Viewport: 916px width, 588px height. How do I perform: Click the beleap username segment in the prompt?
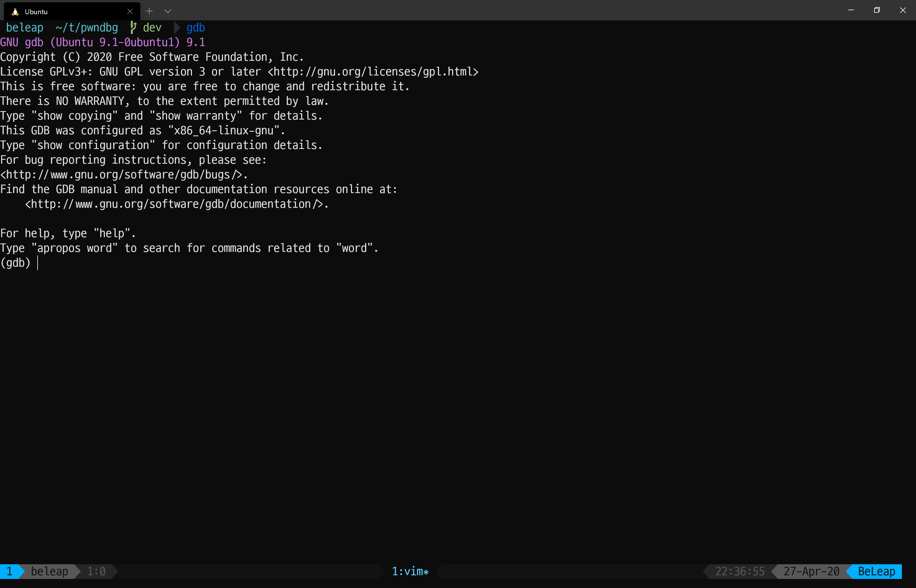[24, 27]
